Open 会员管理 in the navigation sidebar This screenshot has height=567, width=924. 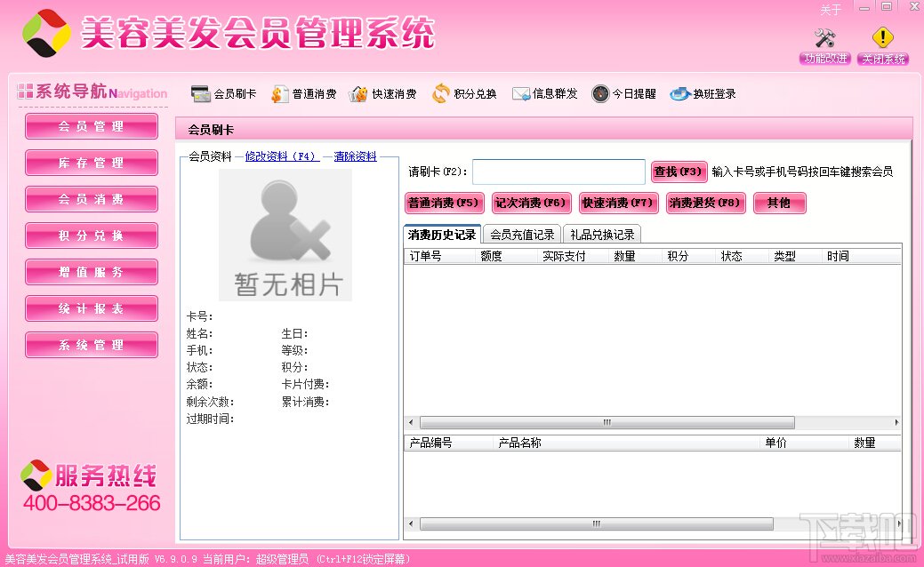92,126
